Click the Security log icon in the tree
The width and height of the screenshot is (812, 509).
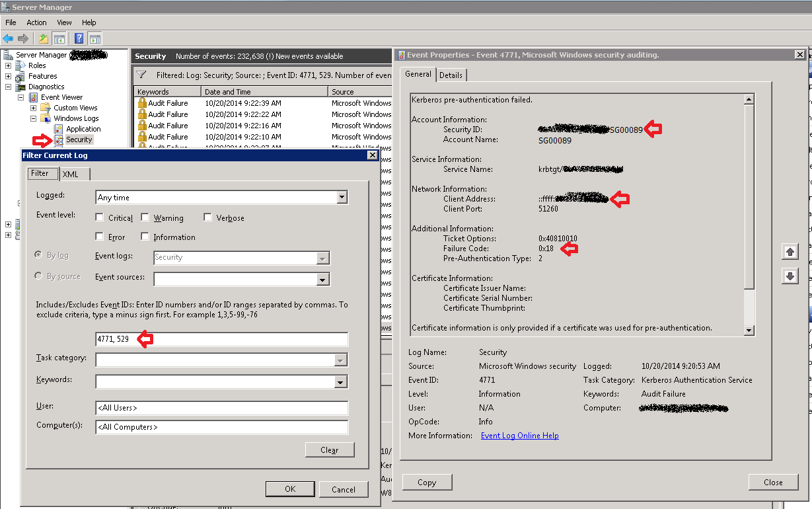(x=59, y=139)
